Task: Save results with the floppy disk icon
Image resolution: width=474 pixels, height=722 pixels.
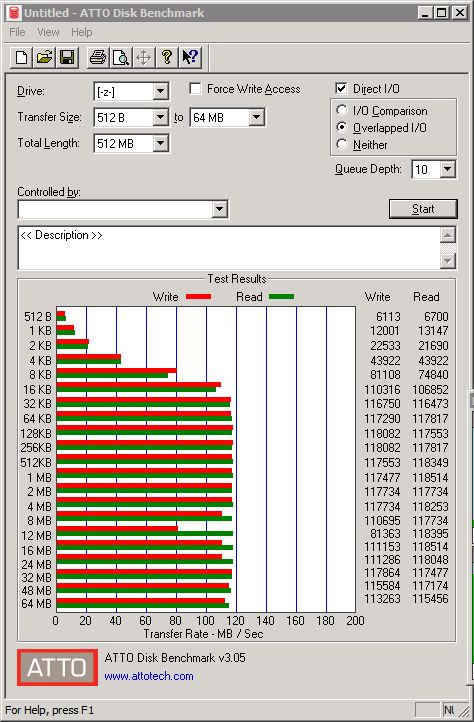Action: 67,58
